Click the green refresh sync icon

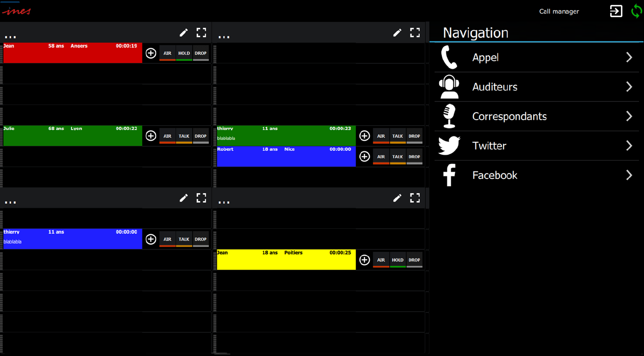point(636,11)
